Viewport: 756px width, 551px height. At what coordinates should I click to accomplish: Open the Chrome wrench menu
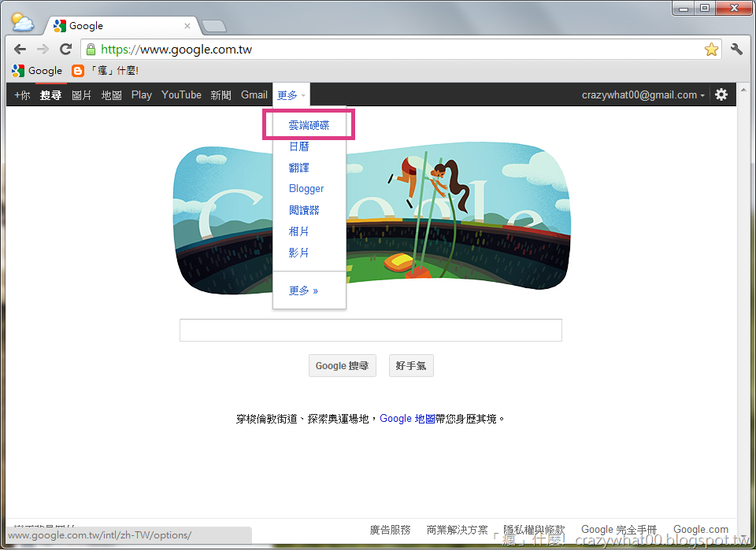(x=736, y=49)
